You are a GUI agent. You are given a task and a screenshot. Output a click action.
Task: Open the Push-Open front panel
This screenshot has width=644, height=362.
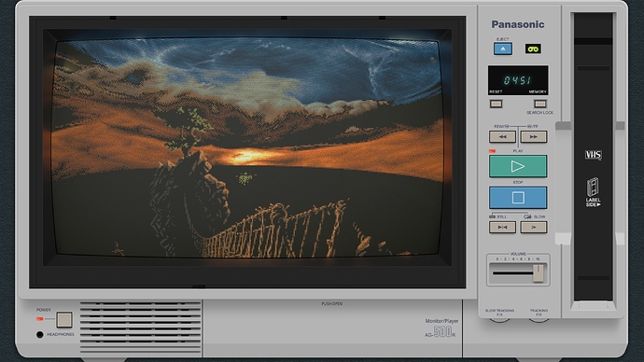click(332, 328)
